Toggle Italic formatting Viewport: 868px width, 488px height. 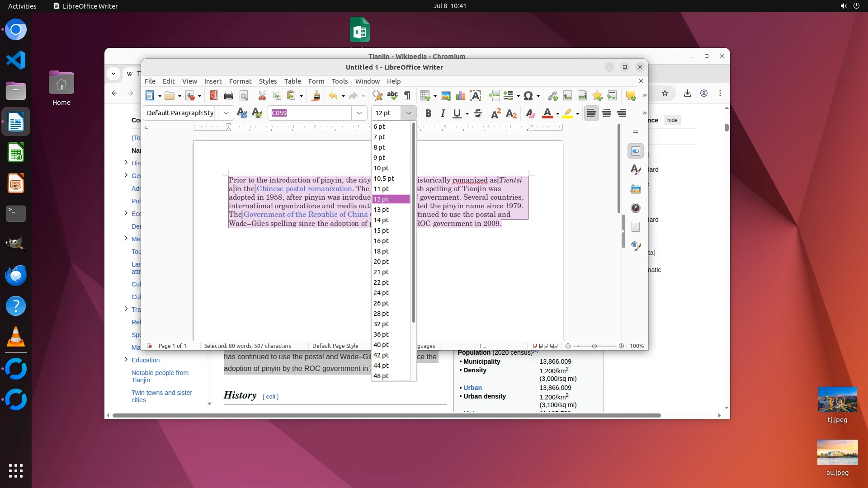(x=443, y=113)
